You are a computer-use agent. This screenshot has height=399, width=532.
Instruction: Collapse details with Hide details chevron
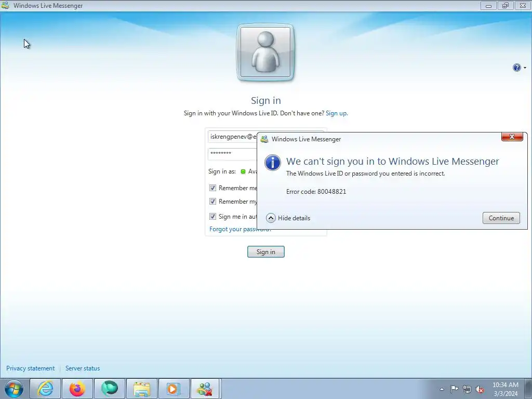pyautogui.click(x=271, y=218)
